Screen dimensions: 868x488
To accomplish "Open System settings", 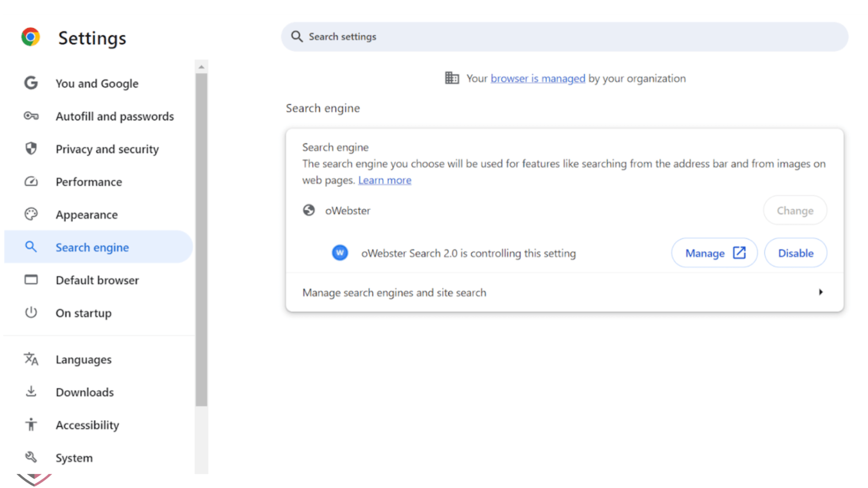I will (98, 458).
